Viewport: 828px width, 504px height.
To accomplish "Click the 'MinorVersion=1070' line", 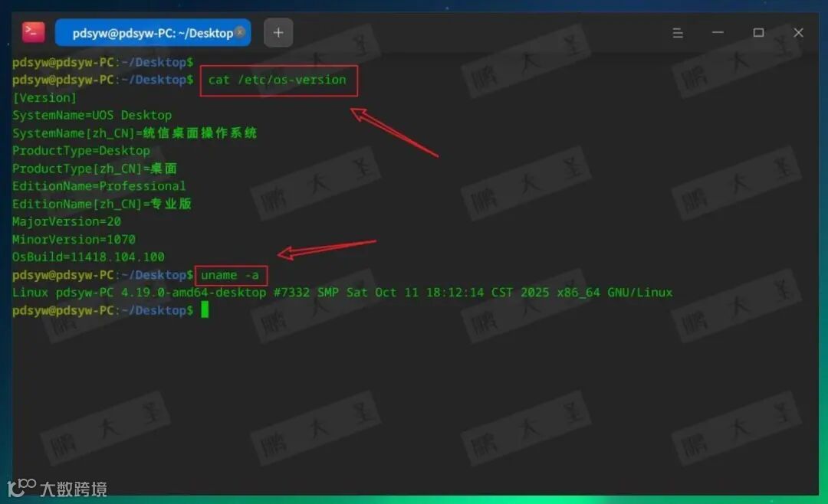I will [74, 240].
